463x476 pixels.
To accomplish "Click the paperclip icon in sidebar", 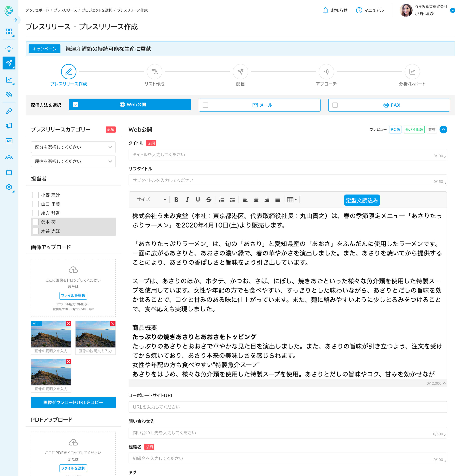I will [9, 94].
